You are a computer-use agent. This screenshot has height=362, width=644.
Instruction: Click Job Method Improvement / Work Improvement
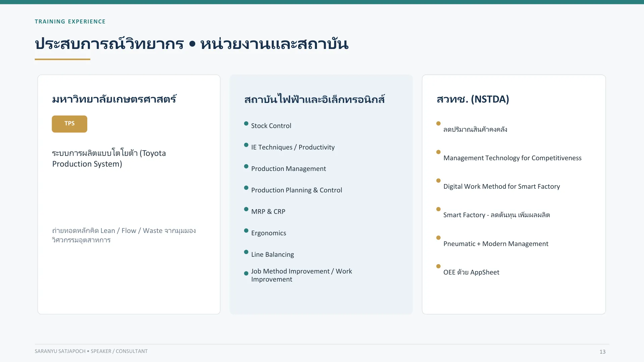click(302, 275)
